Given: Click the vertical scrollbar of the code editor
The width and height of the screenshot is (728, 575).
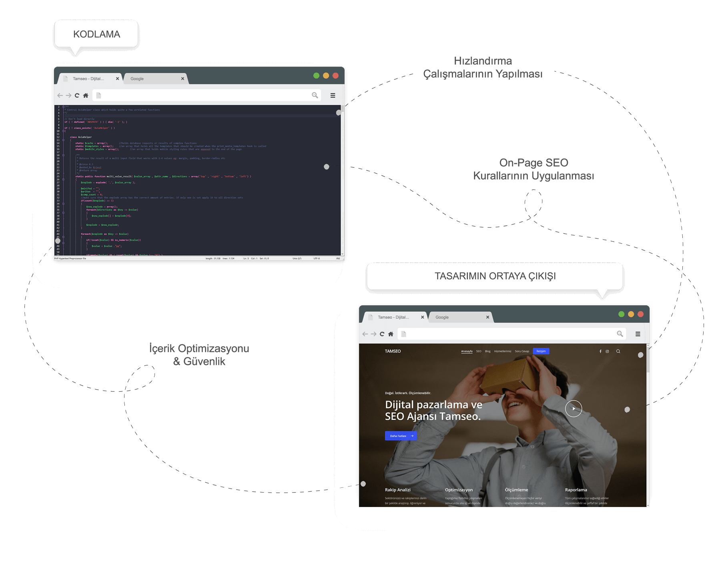Looking at the screenshot, I should tap(342, 180).
